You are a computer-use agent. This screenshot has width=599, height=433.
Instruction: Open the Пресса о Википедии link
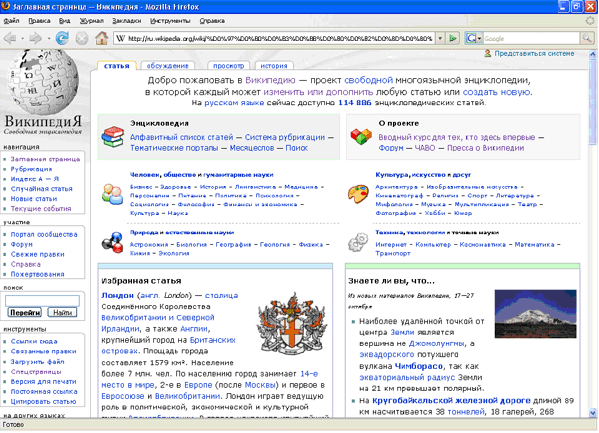point(486,148)
